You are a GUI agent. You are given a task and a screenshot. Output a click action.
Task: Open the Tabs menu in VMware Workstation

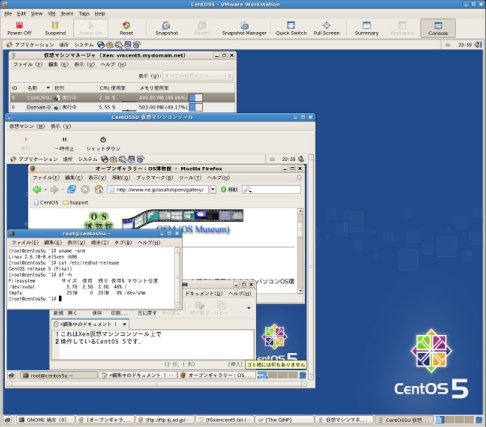(84, 14)
